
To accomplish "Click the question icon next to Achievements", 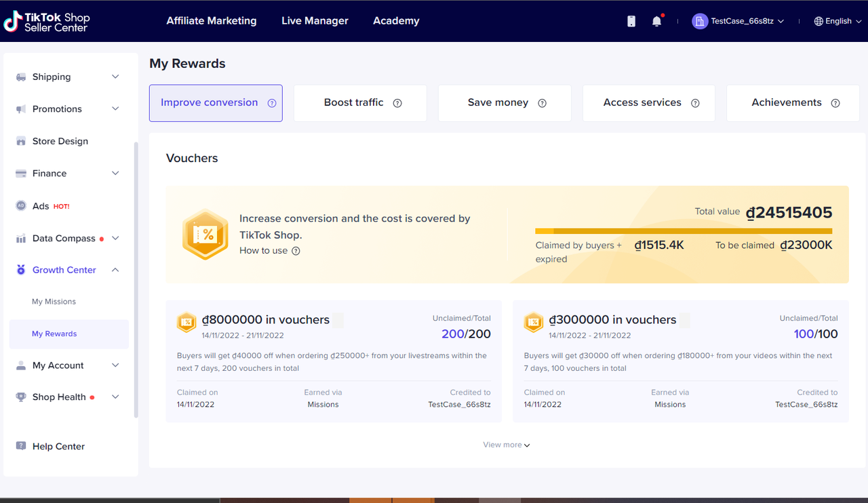I will coord(835,103).
